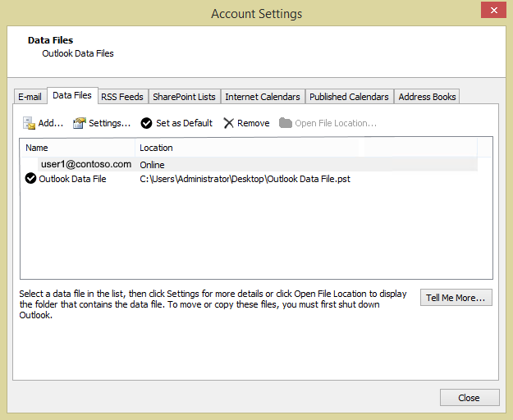Click the Tell Me More button

456,298
